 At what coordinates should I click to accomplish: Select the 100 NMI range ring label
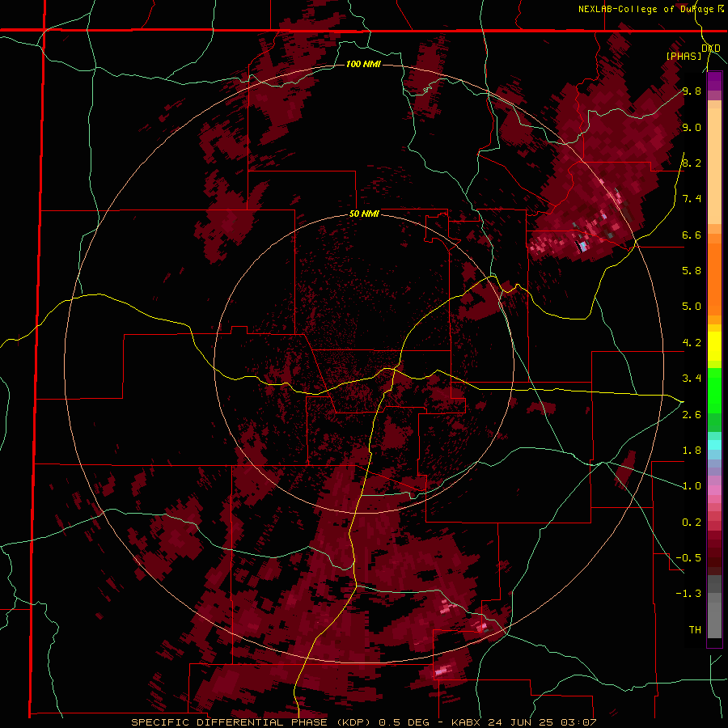pos(363,64)
